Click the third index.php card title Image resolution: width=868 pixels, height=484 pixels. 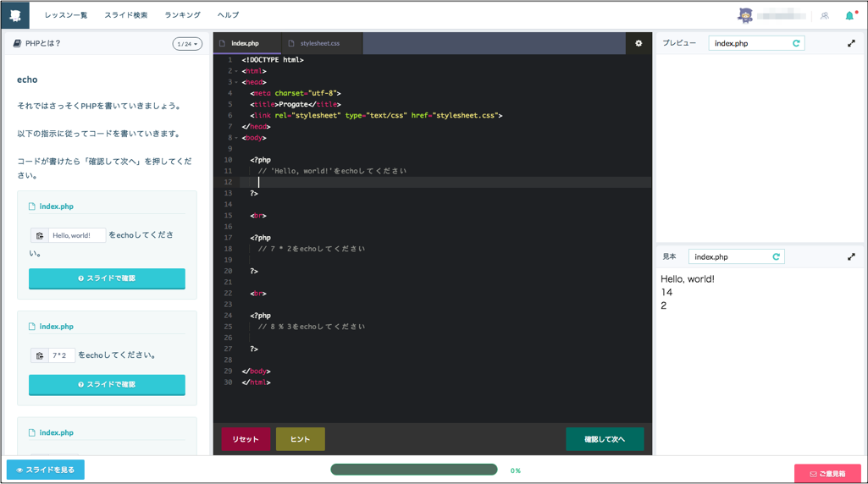point(56,432)
